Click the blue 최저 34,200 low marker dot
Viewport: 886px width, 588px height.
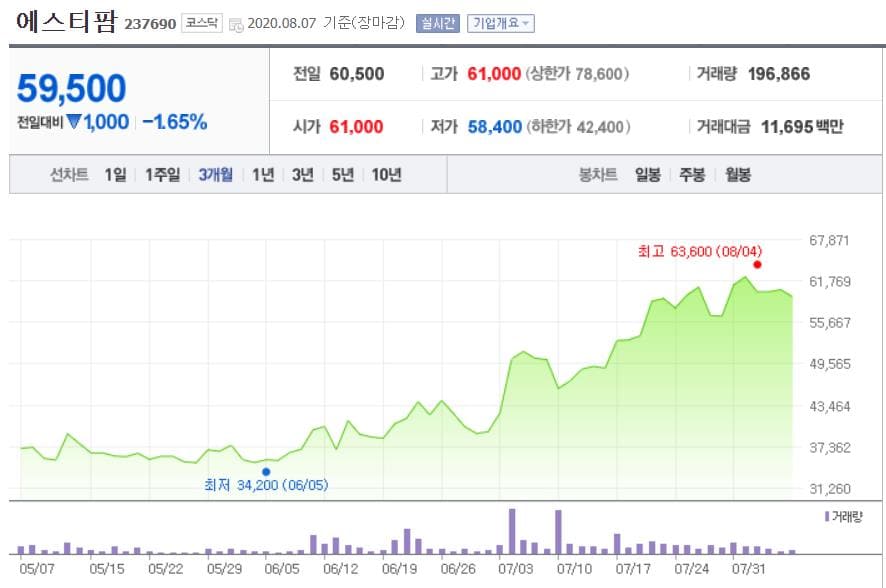(266, 472)
